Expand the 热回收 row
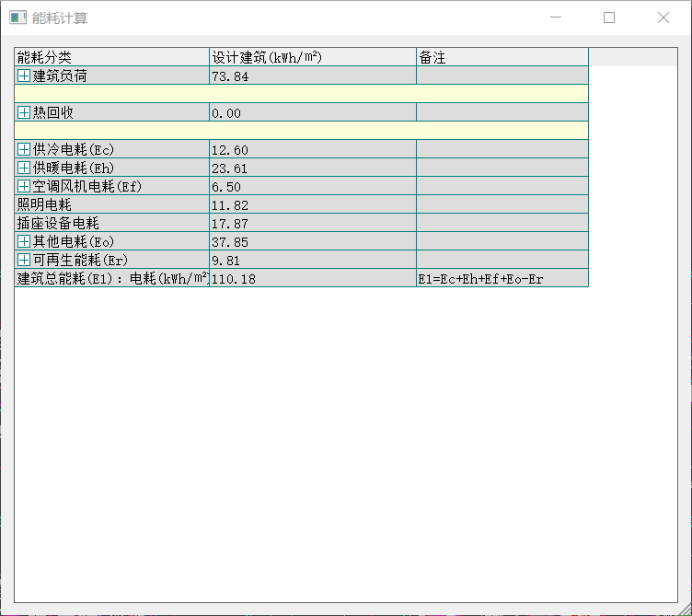This screenshot has height=616, width=692. (24, 113)
